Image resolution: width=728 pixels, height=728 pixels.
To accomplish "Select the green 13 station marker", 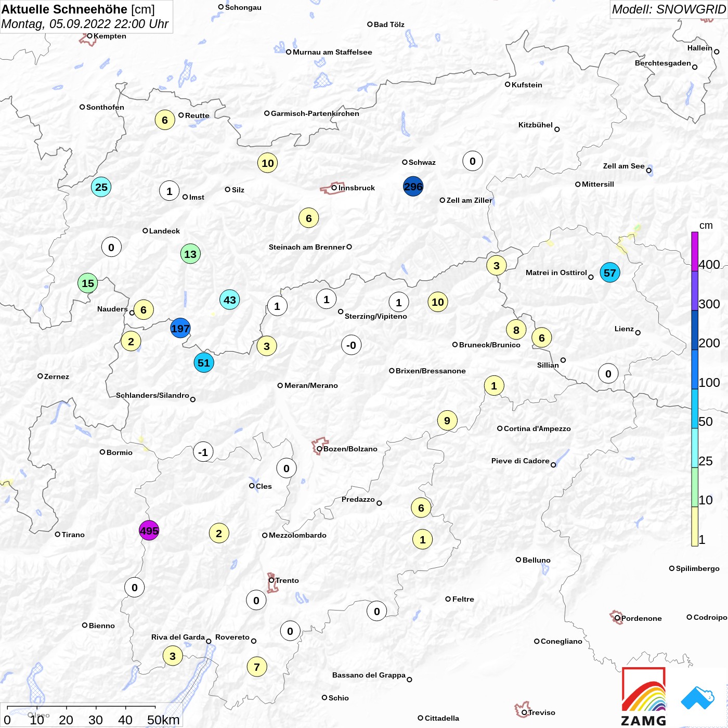I will click(x=190, y=254).
